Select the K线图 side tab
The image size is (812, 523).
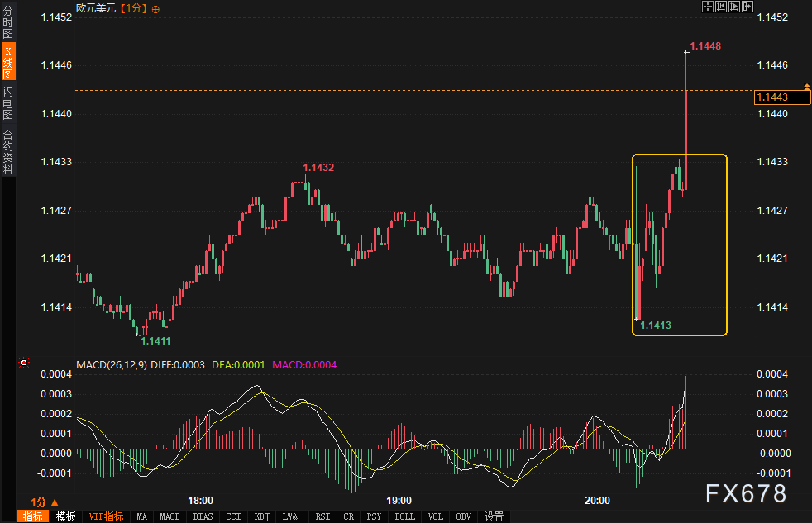coord(8,62)
